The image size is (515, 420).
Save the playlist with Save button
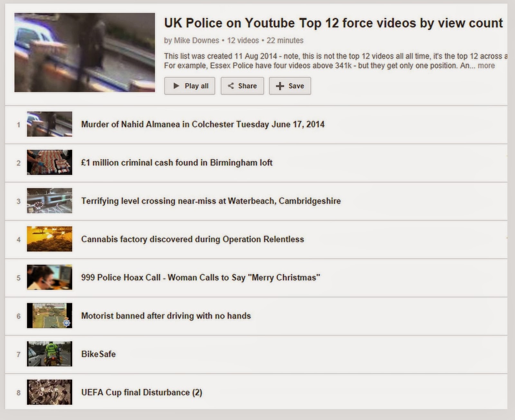click(290, 86)
